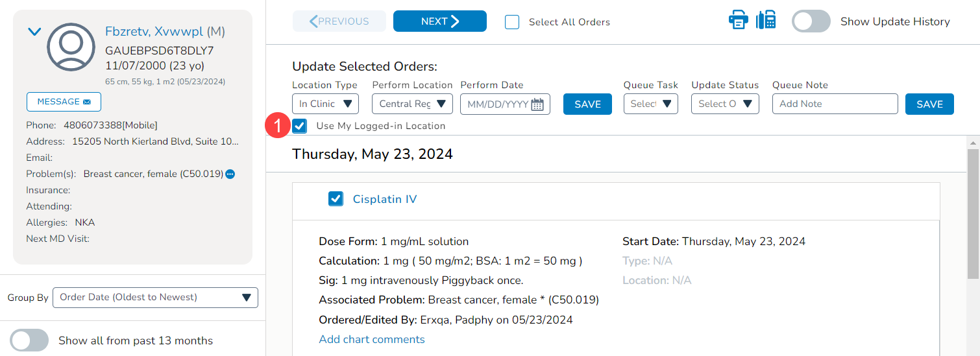Screen dimensions: 980x356
Task: Click the patient profile avatar
Action: coord(71,47)
